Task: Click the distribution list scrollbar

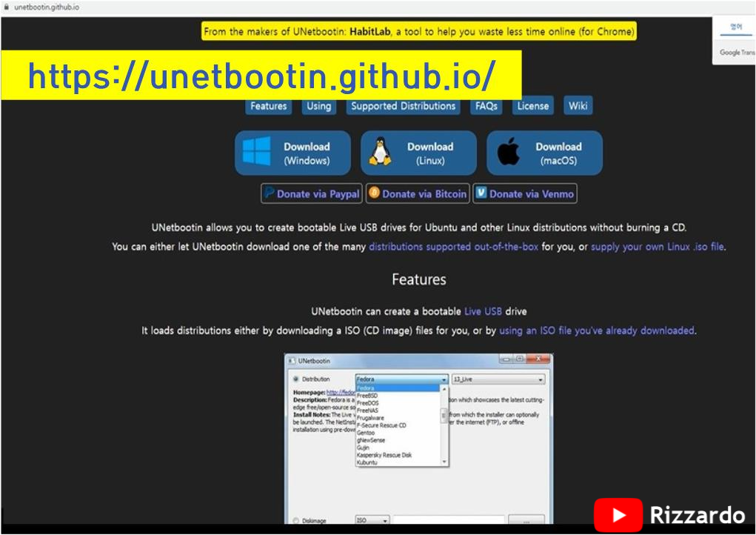Action: point(444,425)
